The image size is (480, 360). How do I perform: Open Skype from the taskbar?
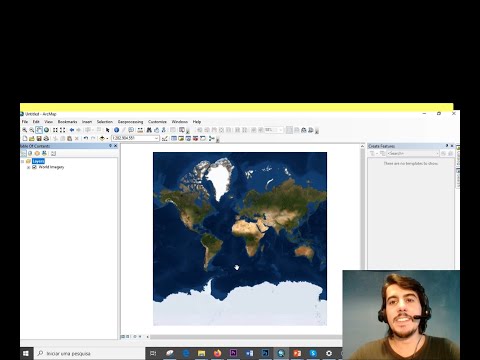(313, 353)
